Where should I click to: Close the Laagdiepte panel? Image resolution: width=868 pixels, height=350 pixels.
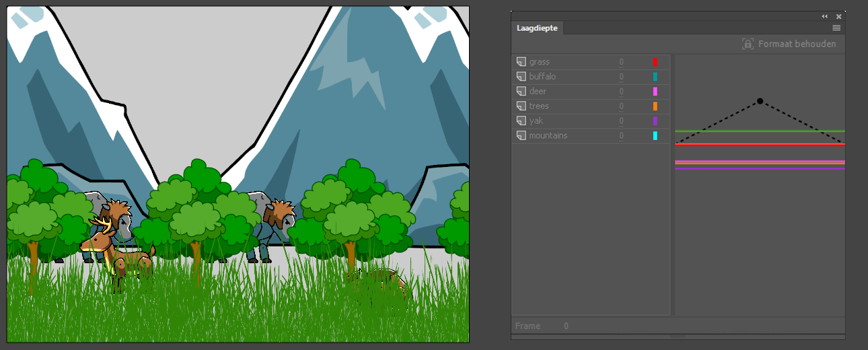(x=839, y=16)
